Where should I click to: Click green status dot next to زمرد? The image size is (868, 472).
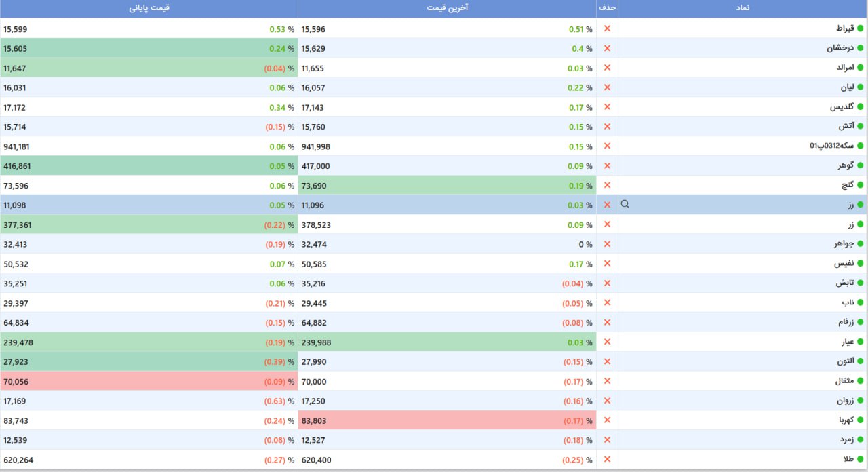[x=860, y=440]
